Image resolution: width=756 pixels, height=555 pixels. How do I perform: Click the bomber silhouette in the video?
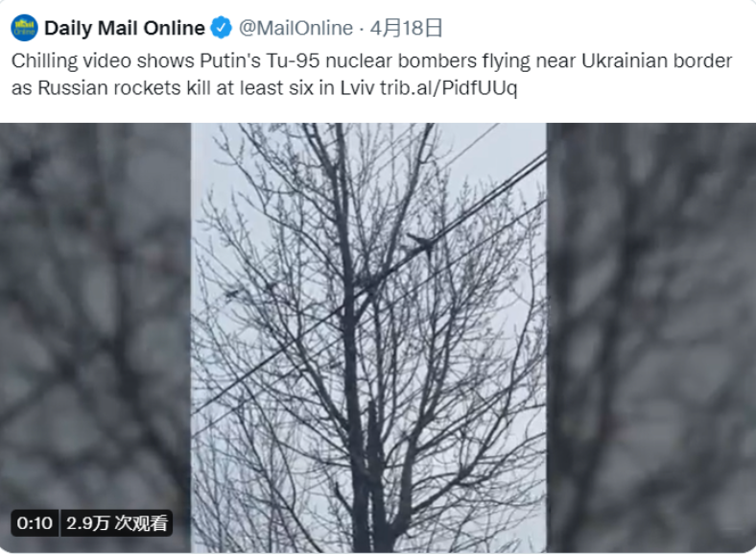pos(421,245)
